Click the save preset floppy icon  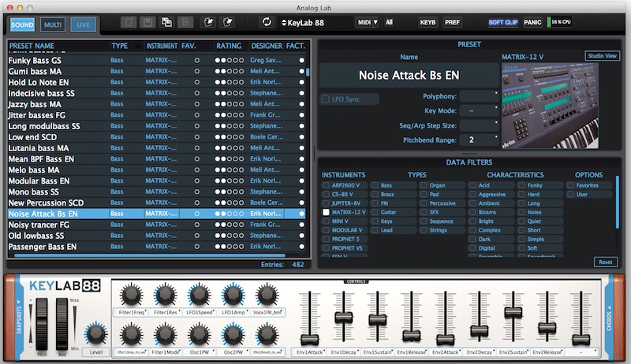147,23
